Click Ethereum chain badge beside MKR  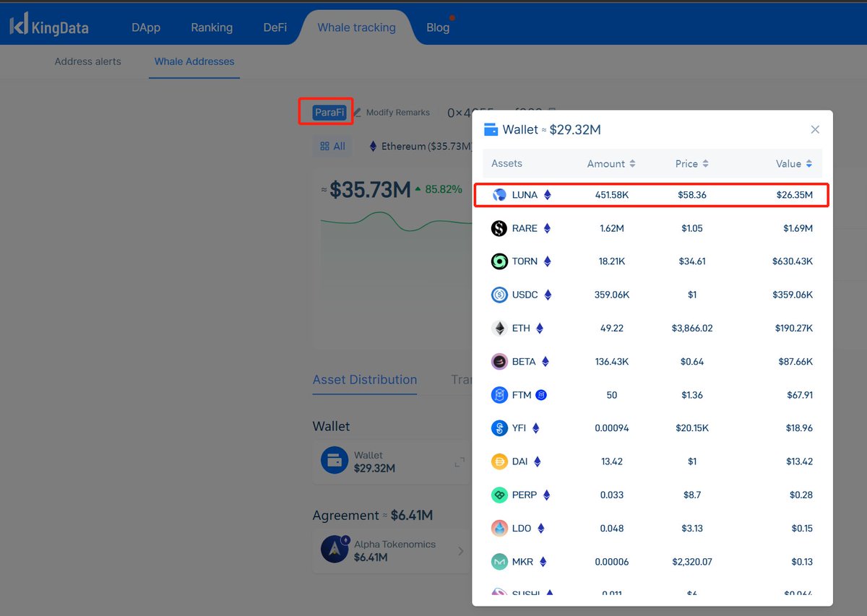(543, 561)
